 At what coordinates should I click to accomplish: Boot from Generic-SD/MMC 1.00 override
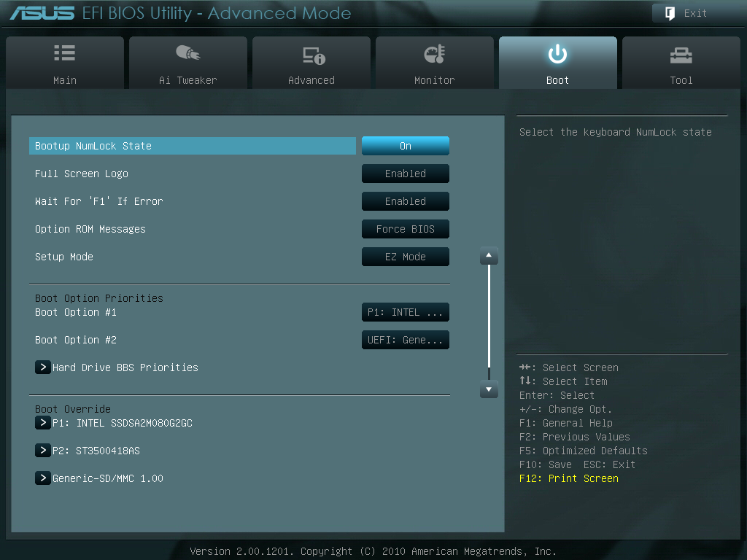108,478
